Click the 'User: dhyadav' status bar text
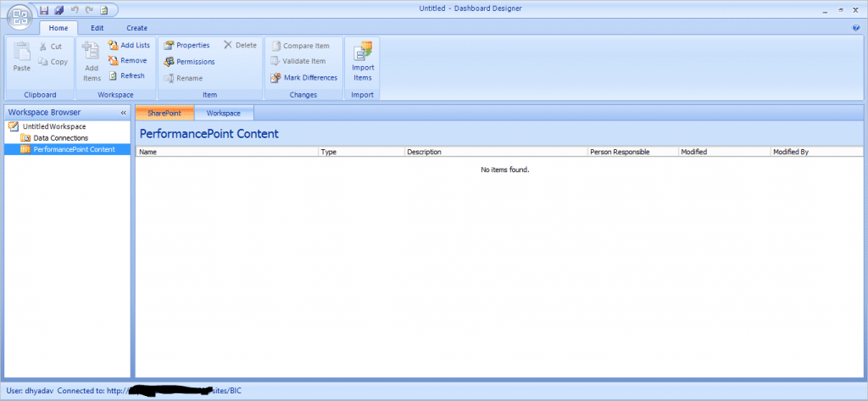Screen dimensions: 868x401 29,391
